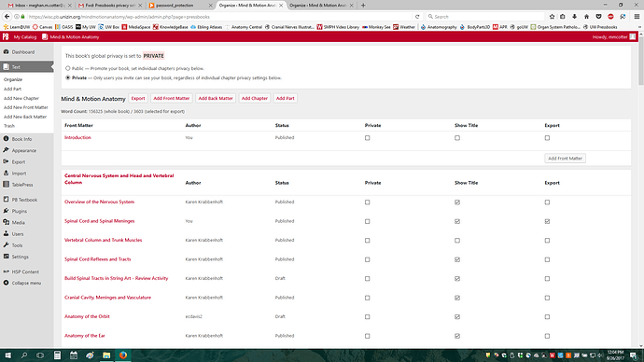Select the Public privacy radio button
644x362 pixels.
pos(68,68)
